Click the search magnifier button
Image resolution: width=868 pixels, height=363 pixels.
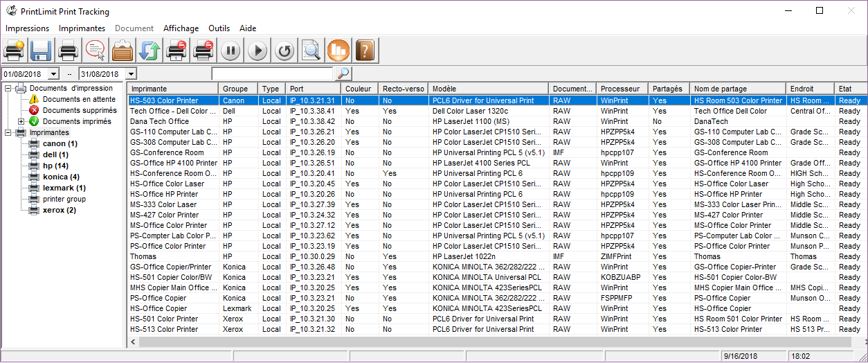pos(343,73)
